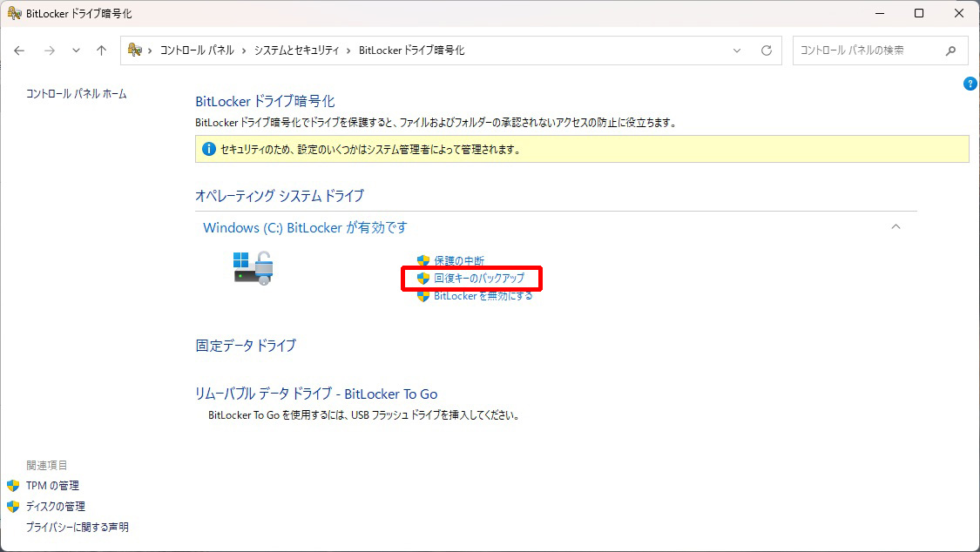
Task: Expand the address bar history dropdown
Action: point(737,50)
